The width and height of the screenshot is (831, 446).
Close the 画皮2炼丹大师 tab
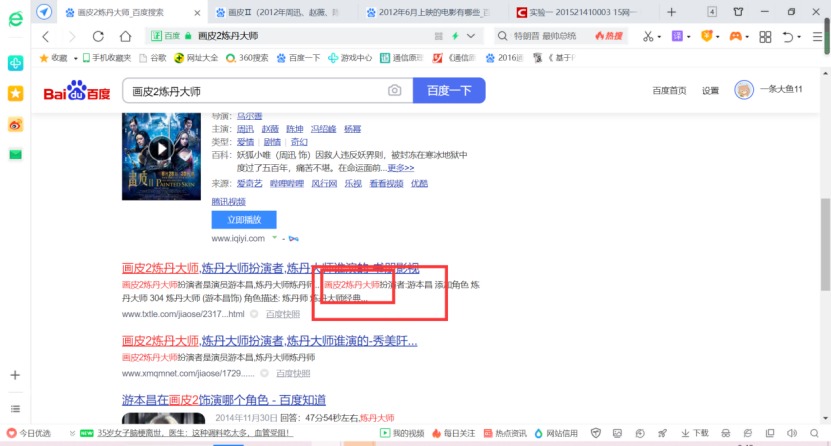197,13
